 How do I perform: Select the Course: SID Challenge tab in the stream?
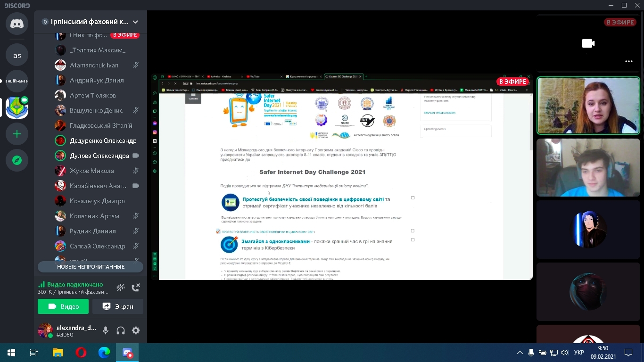pyautogui.click(x=343, y=76)
